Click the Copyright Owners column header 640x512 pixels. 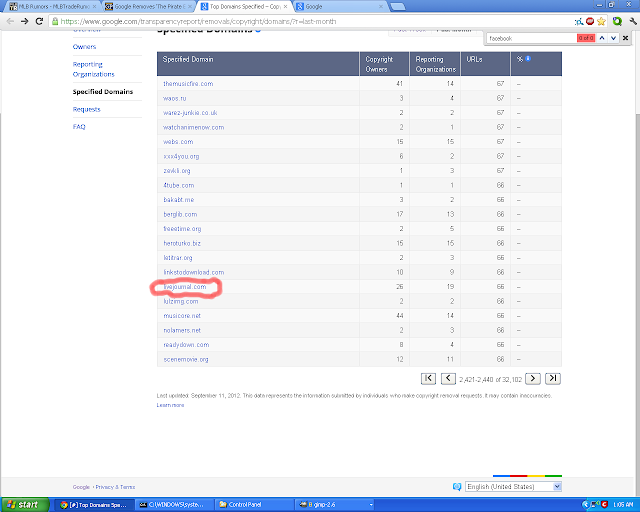(384, 64)
